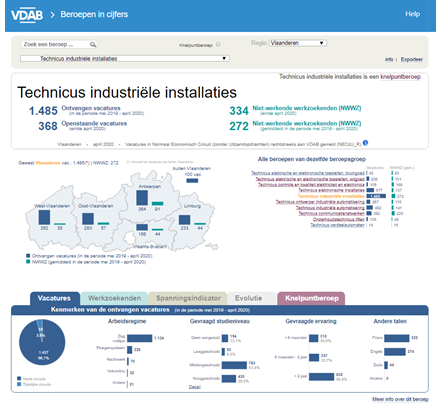
Task: Click the Vaste circuits legend swatch
Action: point(19,378)
